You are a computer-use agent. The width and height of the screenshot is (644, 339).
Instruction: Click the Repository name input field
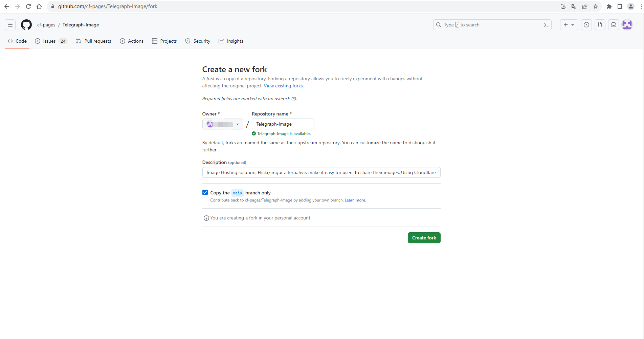click(x=283, y=124)
